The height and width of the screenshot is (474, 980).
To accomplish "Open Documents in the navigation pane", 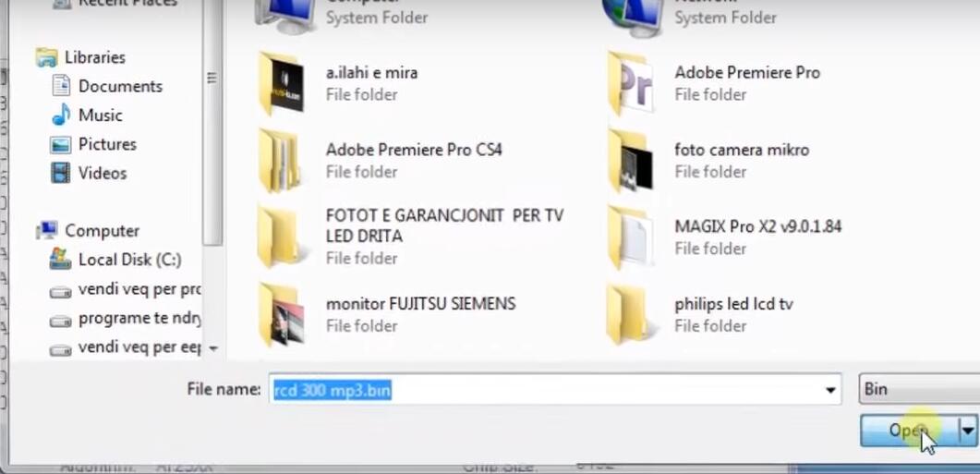I will click(121, 86).
